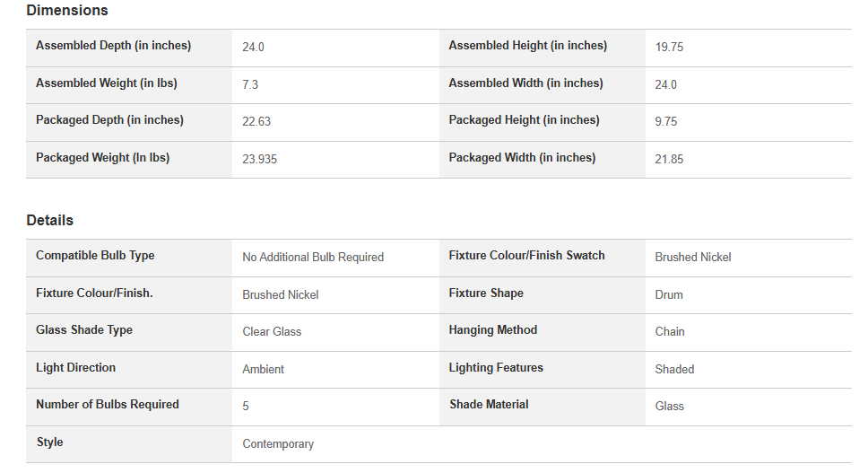Select the Assembled Depth label cell
The image size is (868, 473).
pyautogui.click(x=129, y=48)
